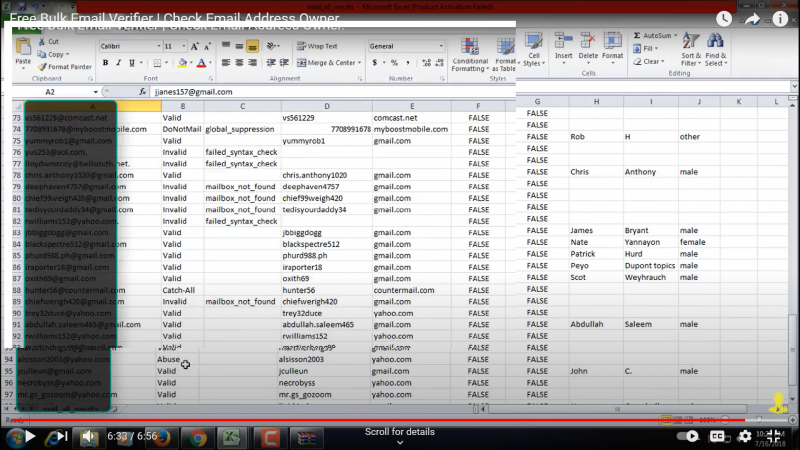Click Top Align icon
Screen dimensions: 800x450
point(226,46)
